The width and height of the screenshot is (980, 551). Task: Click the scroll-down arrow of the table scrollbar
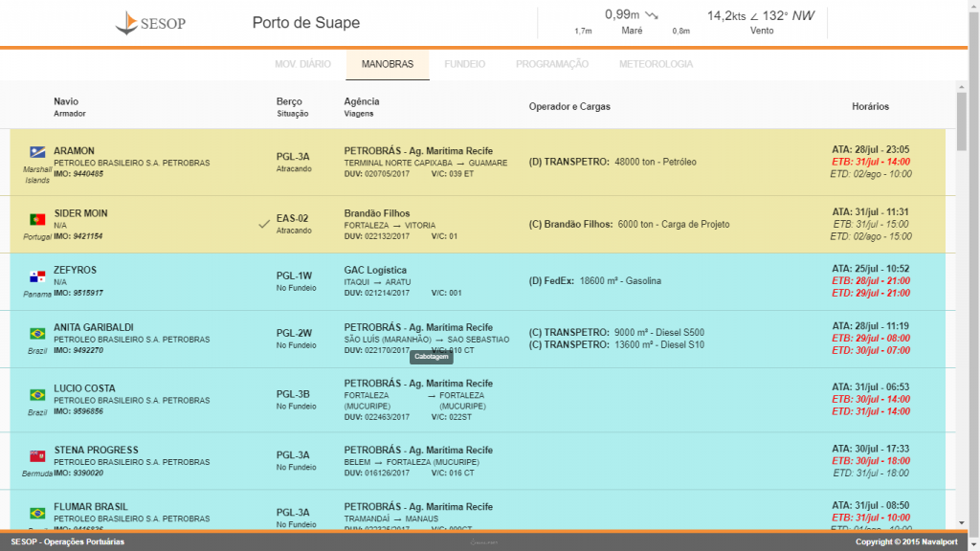tap(961, 523)
